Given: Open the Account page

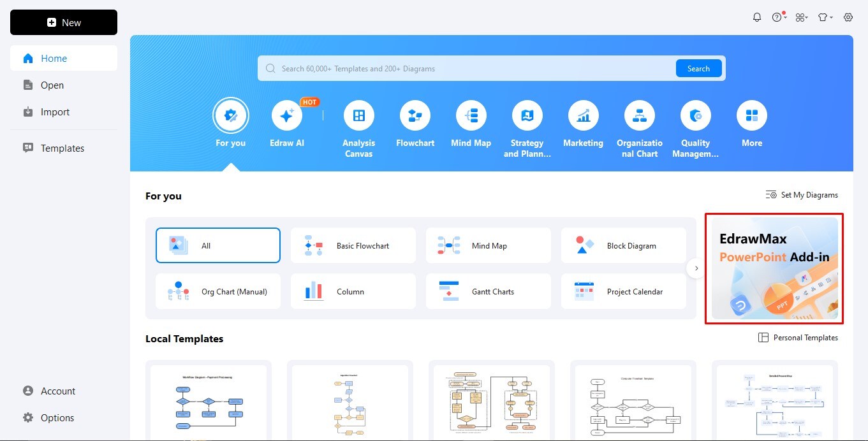Looking at the screenshot, I should click(x=64, y=391).
